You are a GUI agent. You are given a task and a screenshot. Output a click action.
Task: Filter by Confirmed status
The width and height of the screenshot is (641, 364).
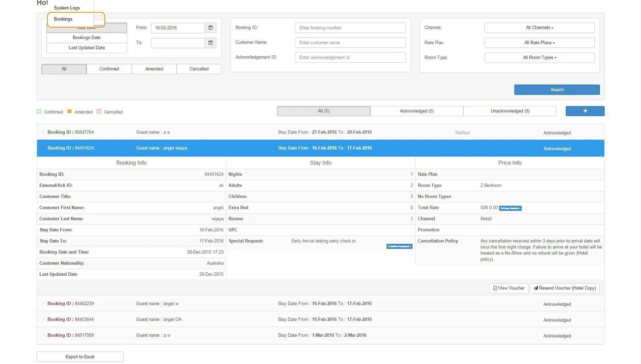109,69
